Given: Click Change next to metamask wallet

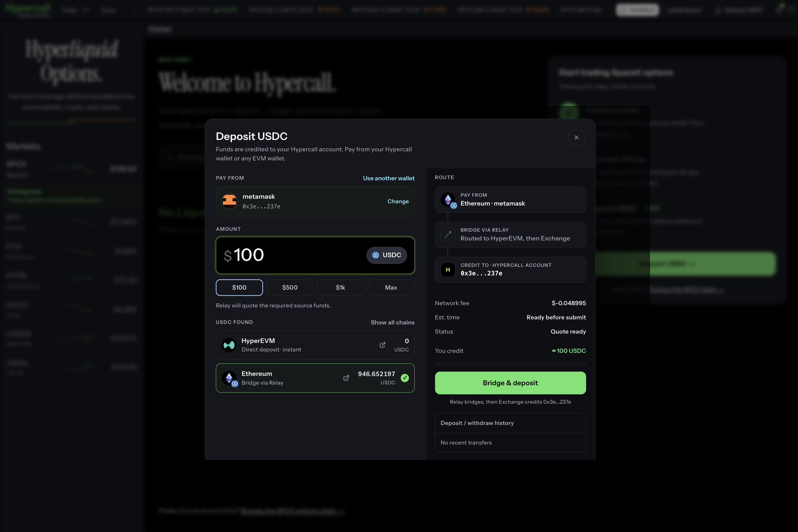Looking at the screenshot, I should pos(398,201).
